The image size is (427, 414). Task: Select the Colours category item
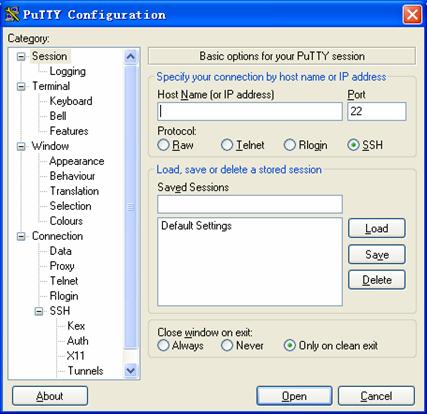[66, 221]
